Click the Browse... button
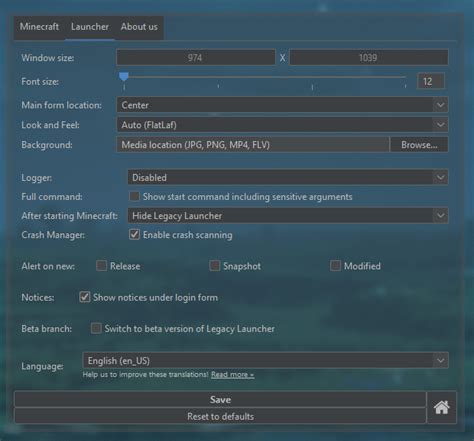474x441 pixels. (x=419, y=145)
